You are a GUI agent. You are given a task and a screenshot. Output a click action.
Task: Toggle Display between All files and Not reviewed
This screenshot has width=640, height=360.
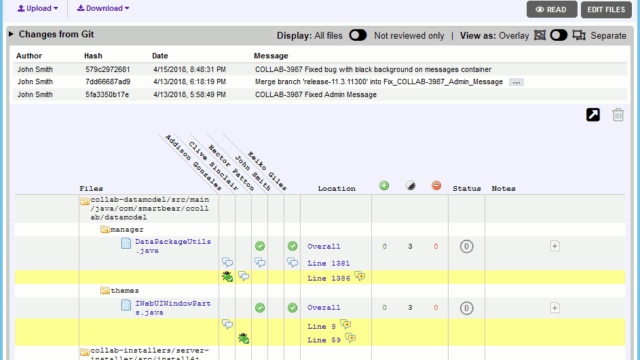pos(358,35)
